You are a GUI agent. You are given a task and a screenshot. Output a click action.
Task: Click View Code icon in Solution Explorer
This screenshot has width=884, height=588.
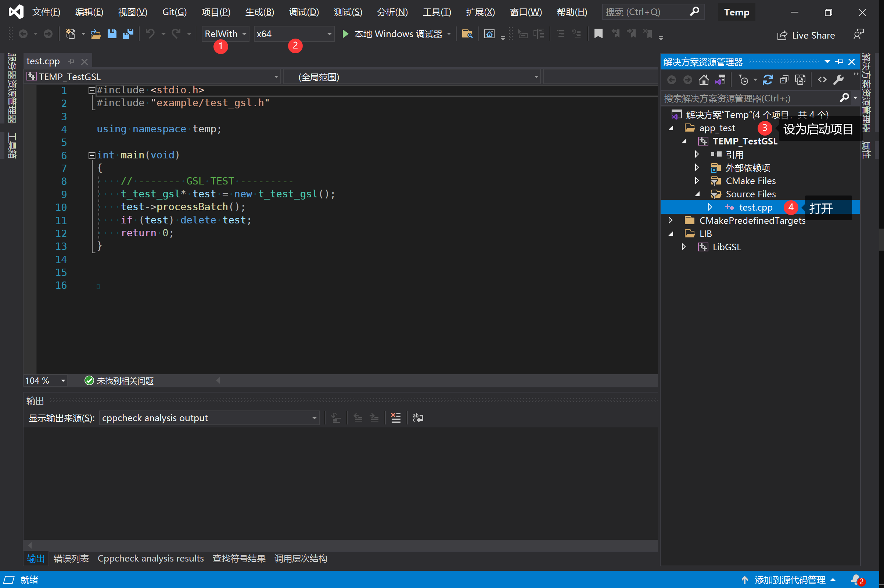(x=822, y=80)
